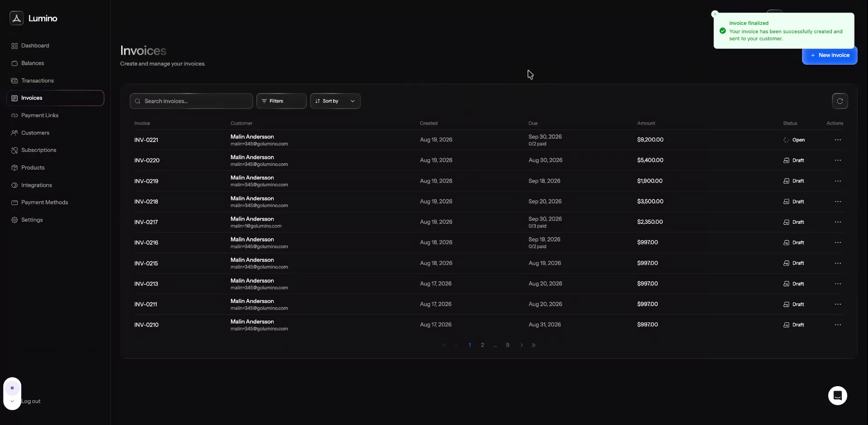Open actions menu for INV-0219
This screenshot has height=425, width=868.
[838, 181]
